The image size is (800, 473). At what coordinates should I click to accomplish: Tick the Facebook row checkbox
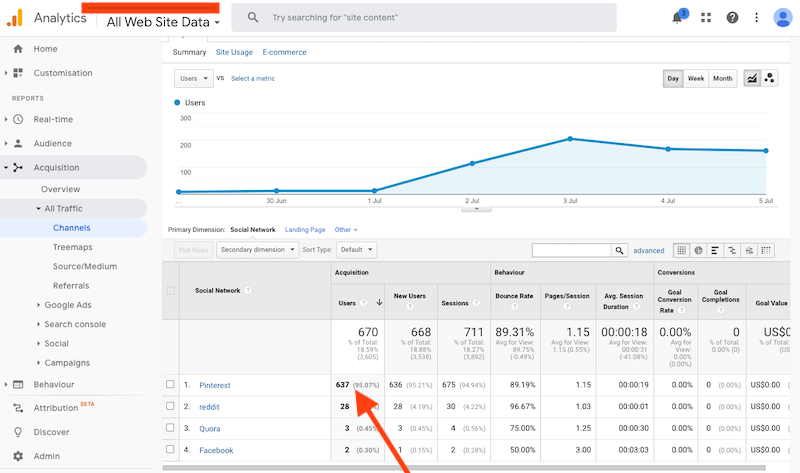pyautogui.click(x=170, y=450)
